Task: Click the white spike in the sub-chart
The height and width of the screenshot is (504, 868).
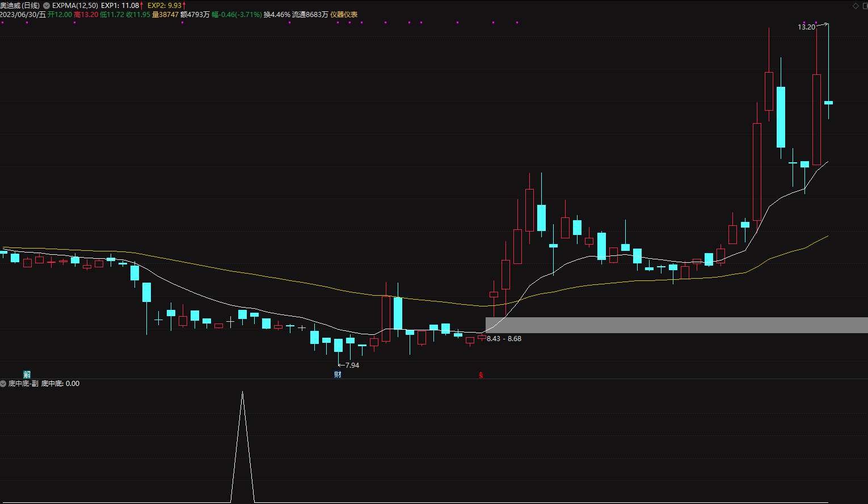Action: click(x=242, y=447)
